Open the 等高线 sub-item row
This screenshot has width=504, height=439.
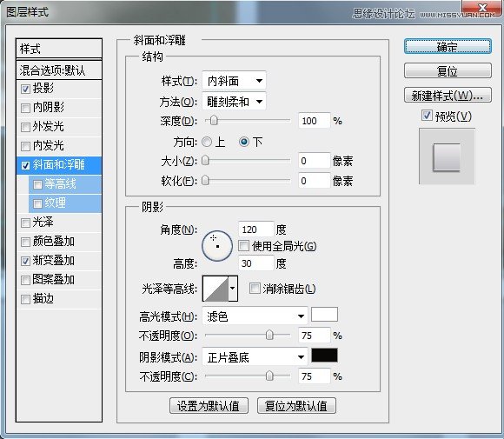coord(65,184)
